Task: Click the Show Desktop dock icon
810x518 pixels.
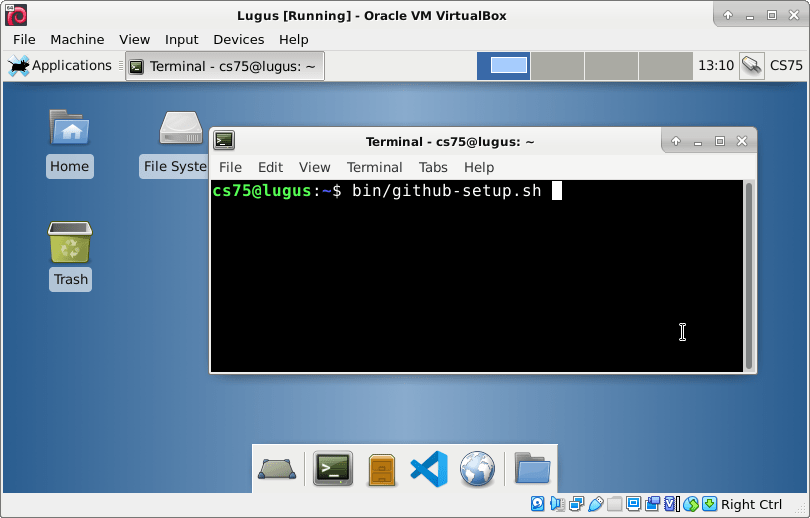Action: pos(277,469)
